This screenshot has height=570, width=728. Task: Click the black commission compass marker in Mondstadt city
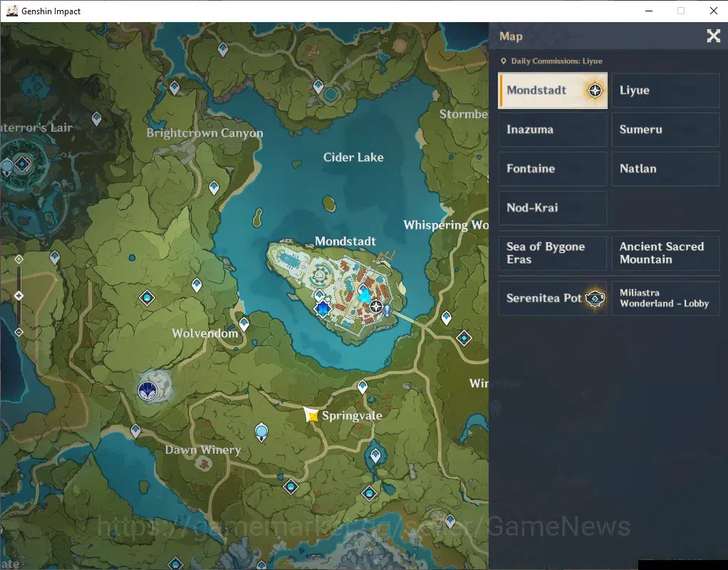pos(376,306)
